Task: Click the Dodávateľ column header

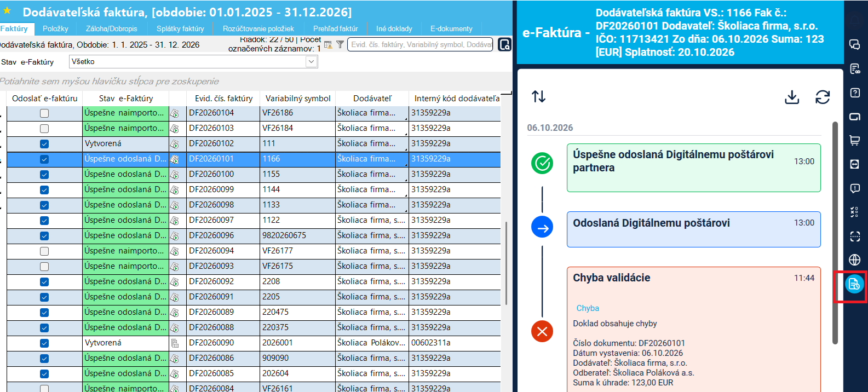Action: [372, 99]
